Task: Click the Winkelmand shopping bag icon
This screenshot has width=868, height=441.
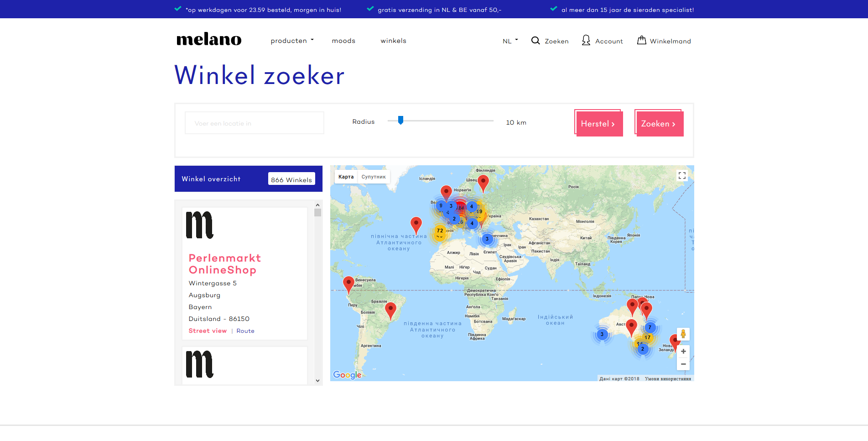Action: click(641, 40)
